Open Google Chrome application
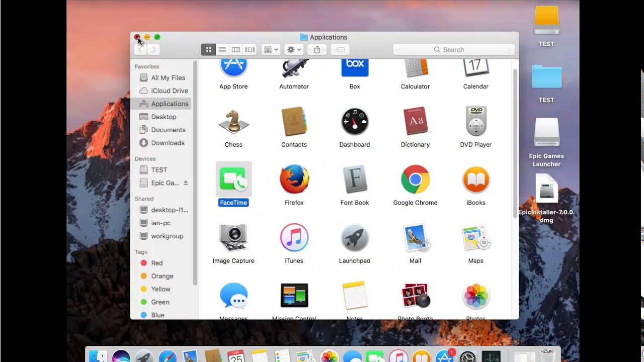Screen dimensions: 644x362 pos(415,179)
